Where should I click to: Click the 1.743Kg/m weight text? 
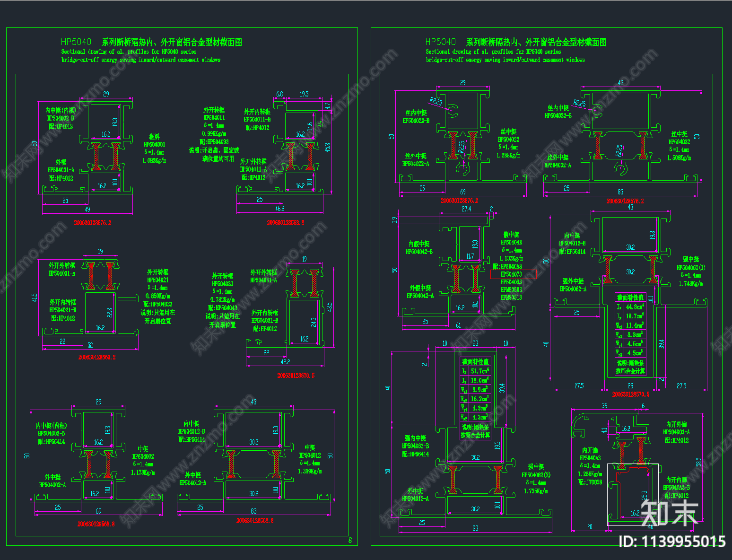pos(691,283)
